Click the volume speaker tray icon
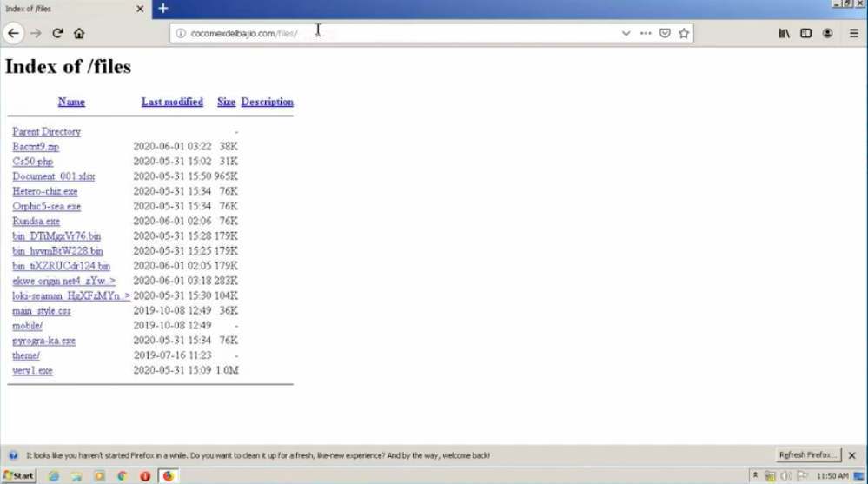This screenshot has width=868, height=484. (786, 475)
